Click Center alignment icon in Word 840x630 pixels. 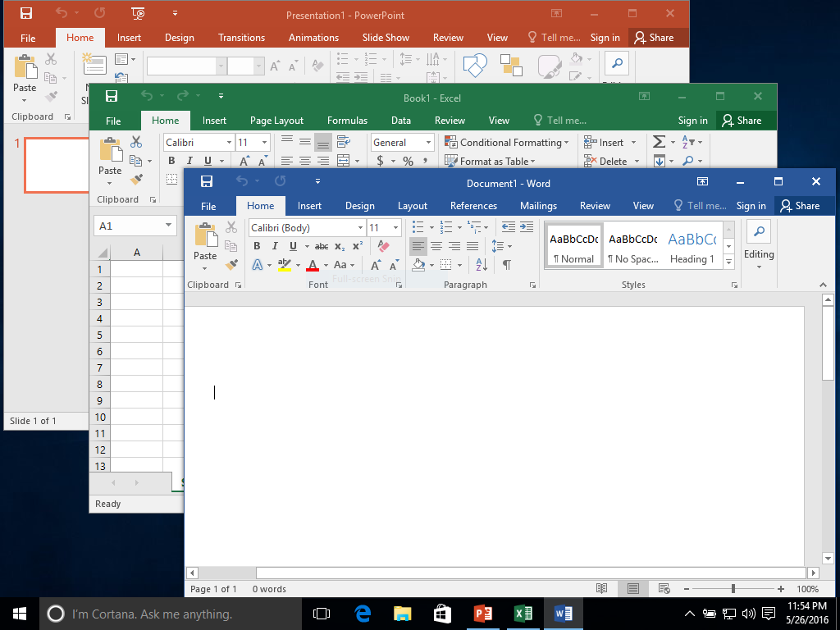coord(436,246)
